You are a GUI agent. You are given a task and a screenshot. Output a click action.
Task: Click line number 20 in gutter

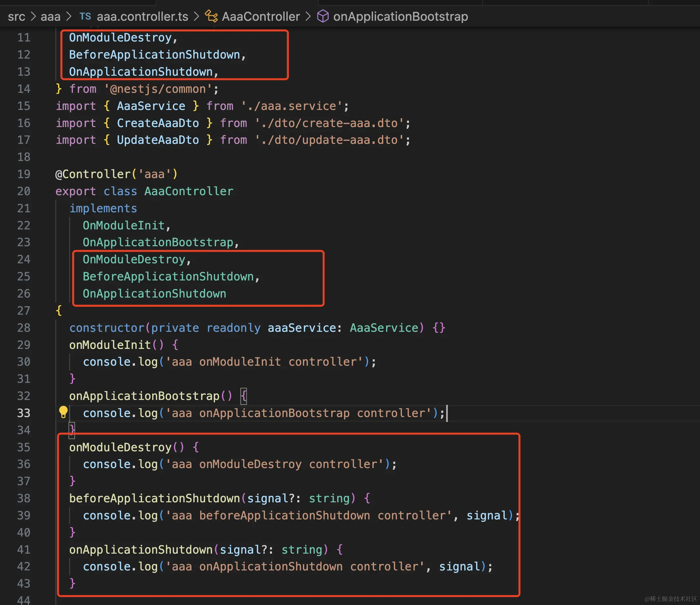coord(24,191)
